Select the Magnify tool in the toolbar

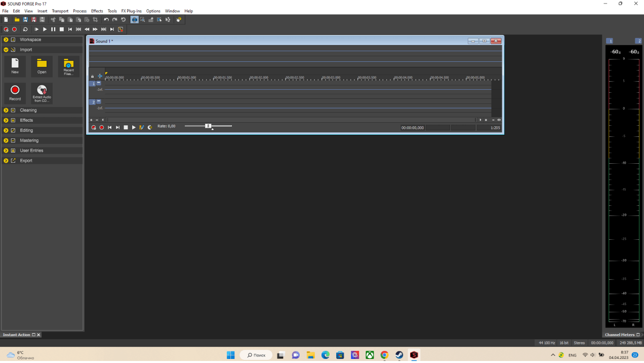pyautogui.click(x=143, y=20)
